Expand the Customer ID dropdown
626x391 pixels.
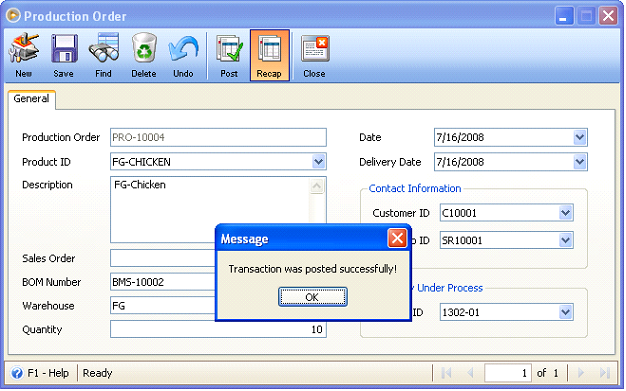coord(565,213)
